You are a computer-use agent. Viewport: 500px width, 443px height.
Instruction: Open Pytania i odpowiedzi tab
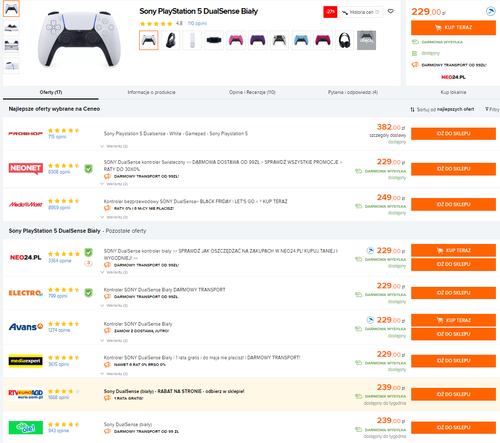click(353, 92)
